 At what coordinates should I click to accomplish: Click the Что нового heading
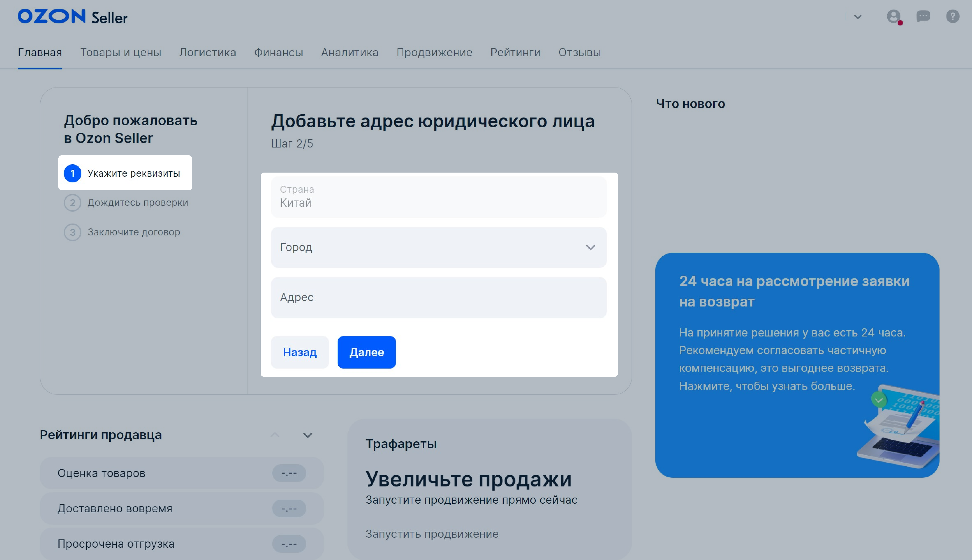[x=691, y=104]
